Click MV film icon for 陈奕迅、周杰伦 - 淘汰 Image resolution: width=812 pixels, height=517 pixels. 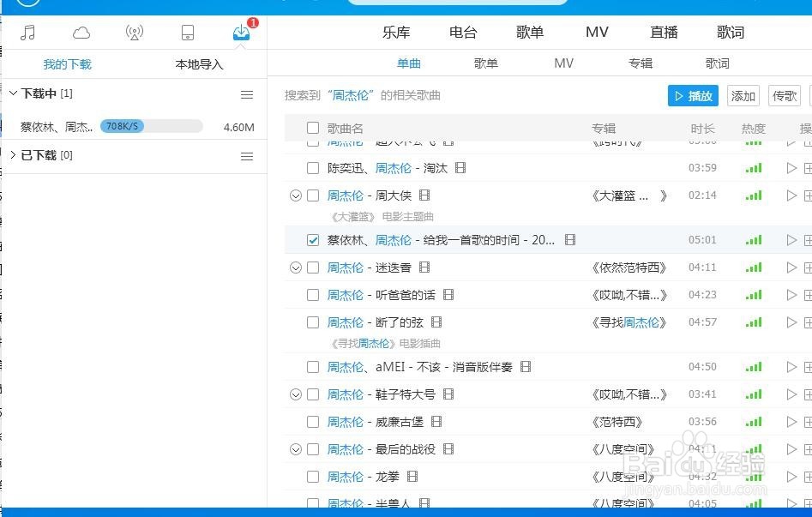460,168
